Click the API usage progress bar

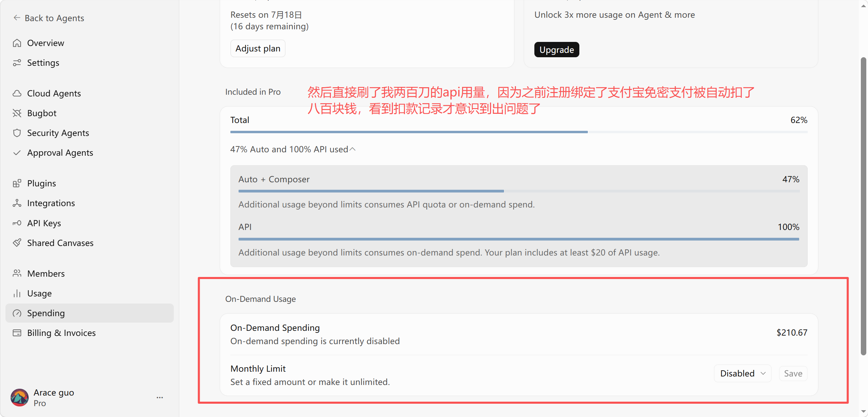point(519,239)
